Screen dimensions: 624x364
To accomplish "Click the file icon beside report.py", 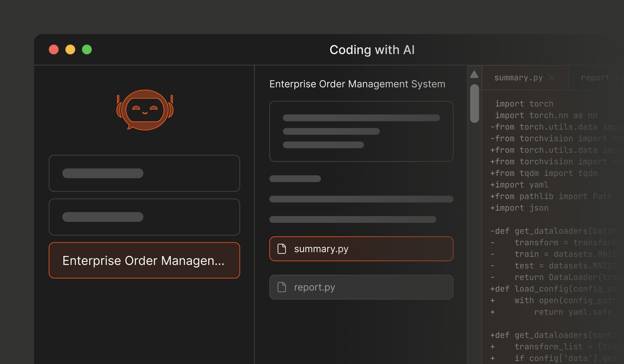I will 281,287.
